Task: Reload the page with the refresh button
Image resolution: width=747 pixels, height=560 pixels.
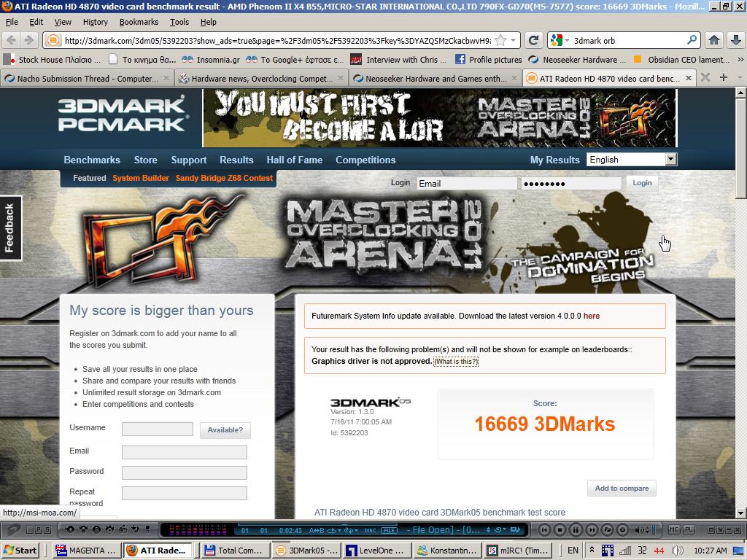Action: tap(533, 41)
